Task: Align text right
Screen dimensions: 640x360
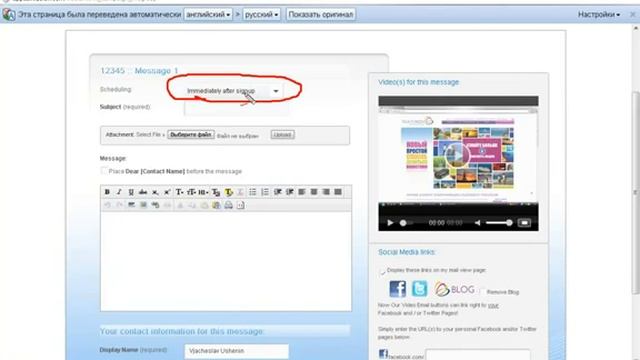Action: click(326, 192)
